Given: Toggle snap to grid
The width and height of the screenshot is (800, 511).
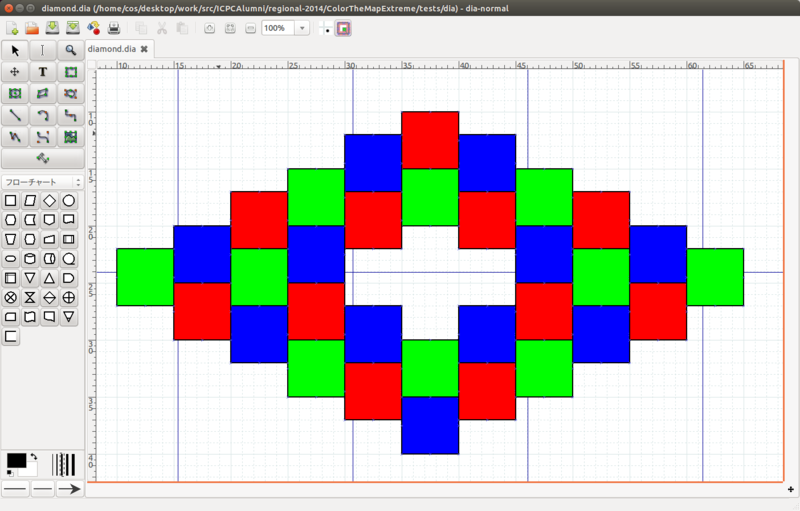Looking at the screenshot, I should (x=326, y=29).
